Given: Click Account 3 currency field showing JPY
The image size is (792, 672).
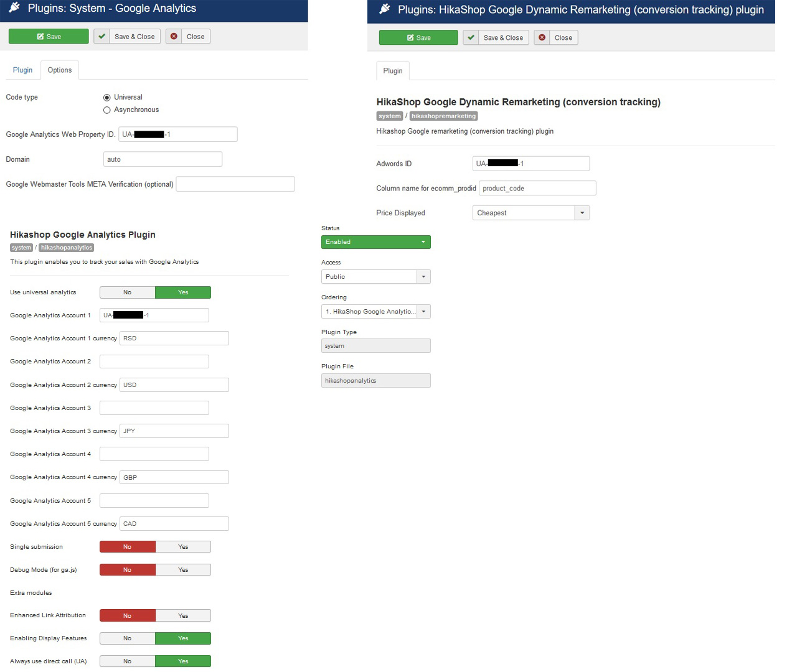Looking at the screenshot, I should (x=174, y=431).
